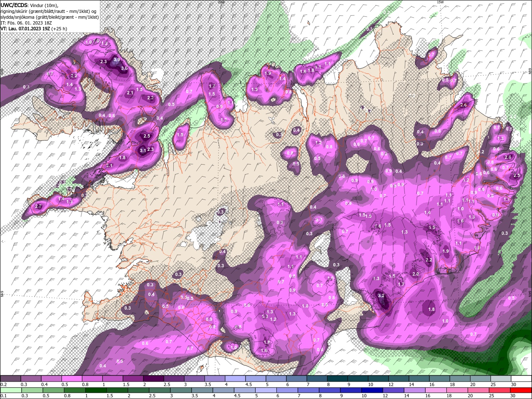
Task: Select the 25 crimson swatch in the bottom row
Action: [499, 390]
